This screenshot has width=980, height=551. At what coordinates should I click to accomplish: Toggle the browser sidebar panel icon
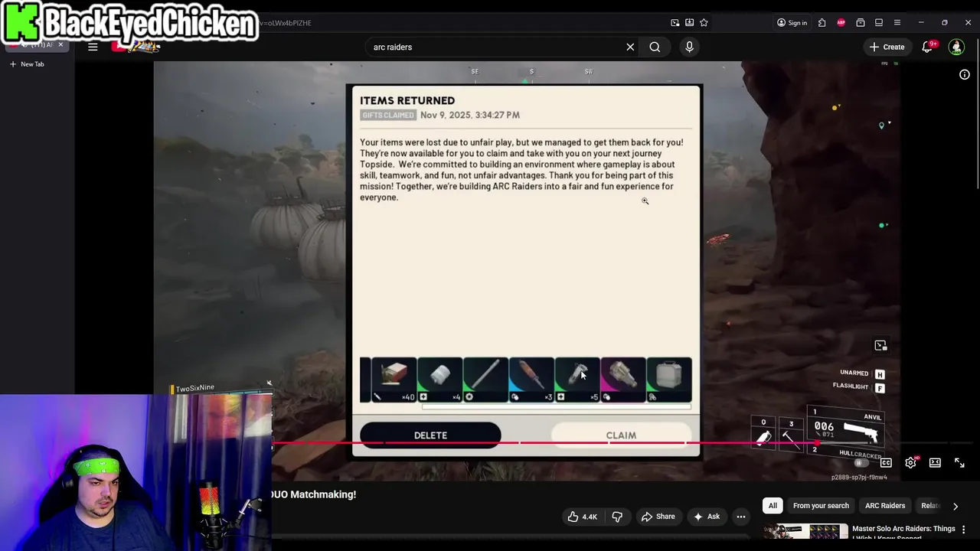879,23
